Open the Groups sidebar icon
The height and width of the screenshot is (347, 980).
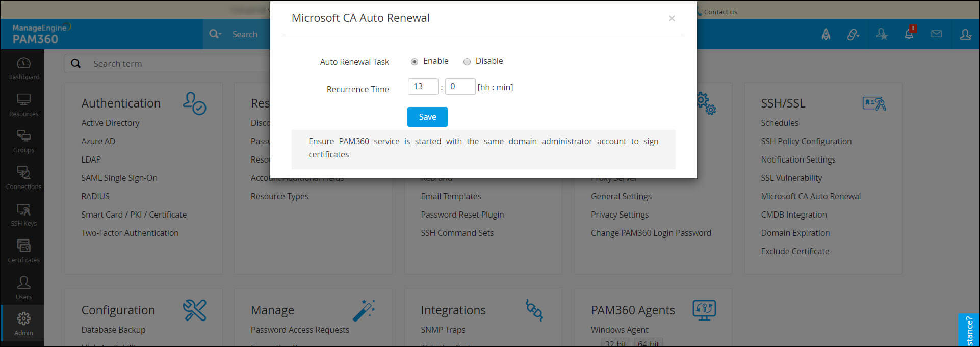coord(23,141)
